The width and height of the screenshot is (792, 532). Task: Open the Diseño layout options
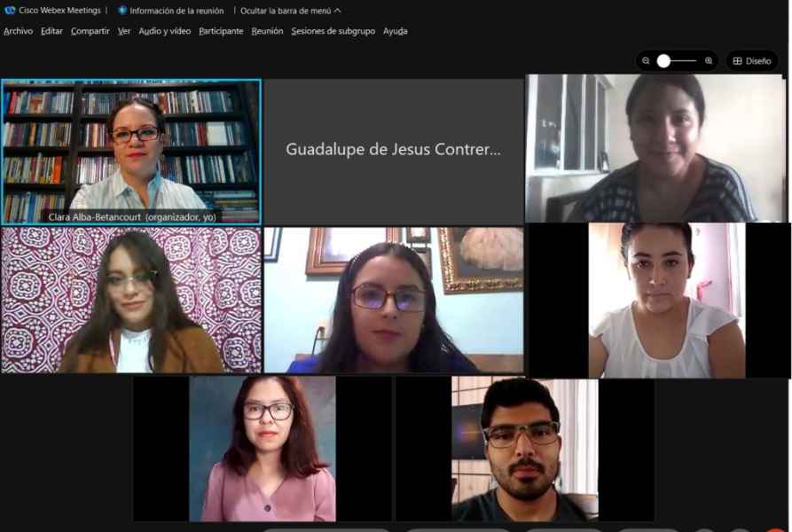point(752,61)
